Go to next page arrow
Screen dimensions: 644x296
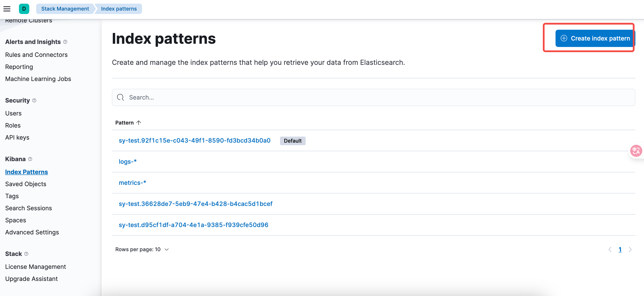(x=630, y=249)
